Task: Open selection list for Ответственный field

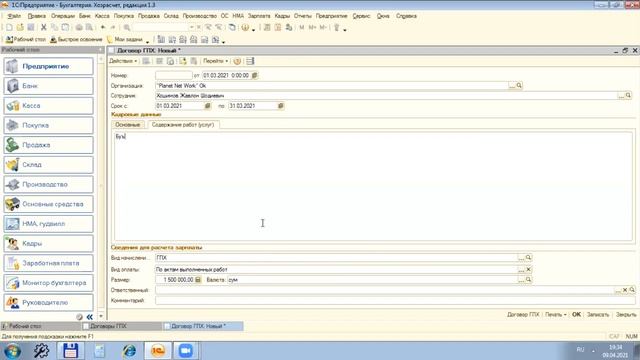Action: 618,290
